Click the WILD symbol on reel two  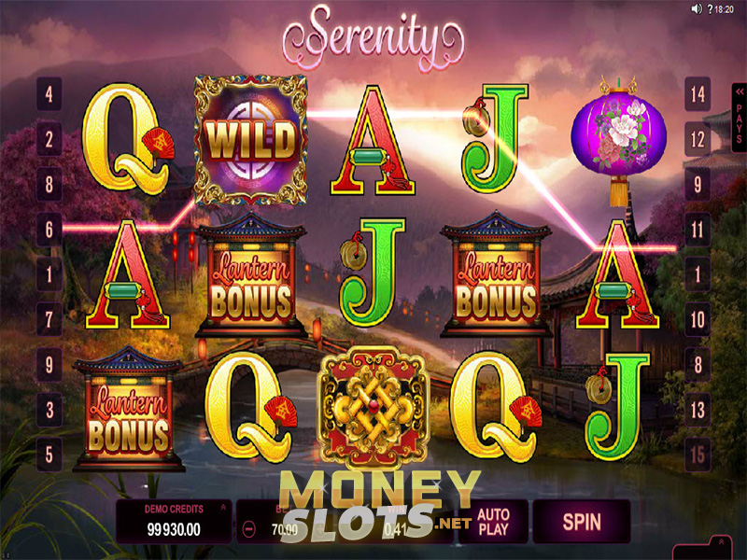pos(250,140)
